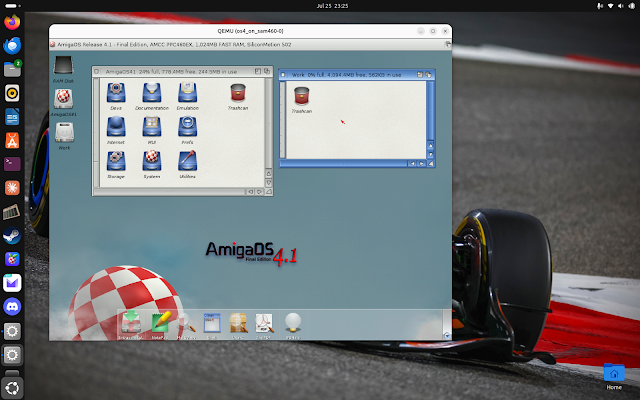Open the Terminal from the Ubuntu dock
Image resolution: width=640 pixels, height=400 pixels.
tap(12, 164)
